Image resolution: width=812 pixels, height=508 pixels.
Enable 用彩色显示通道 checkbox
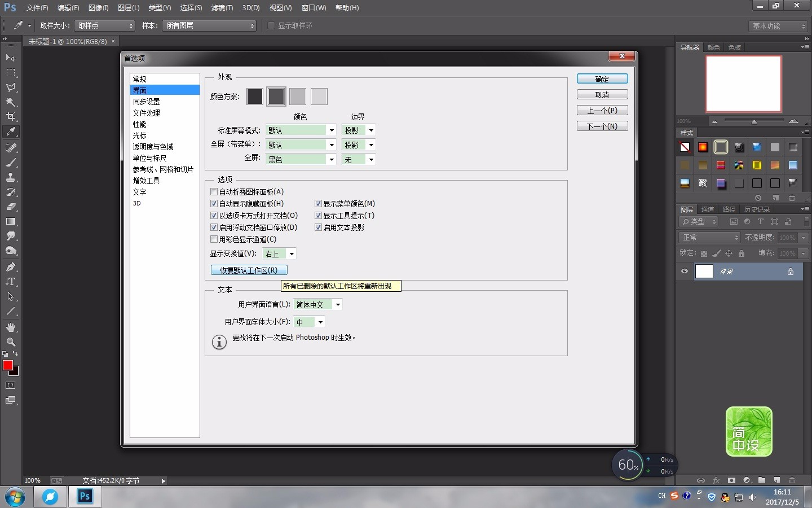(214, 239)
